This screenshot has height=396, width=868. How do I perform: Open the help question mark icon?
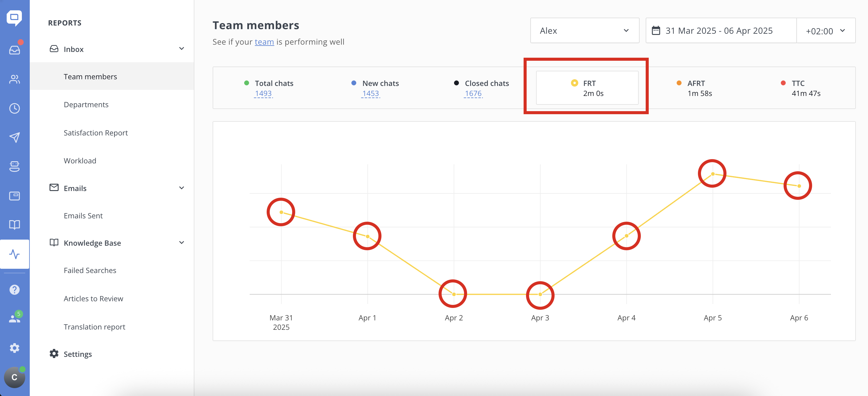pos(15,289)
